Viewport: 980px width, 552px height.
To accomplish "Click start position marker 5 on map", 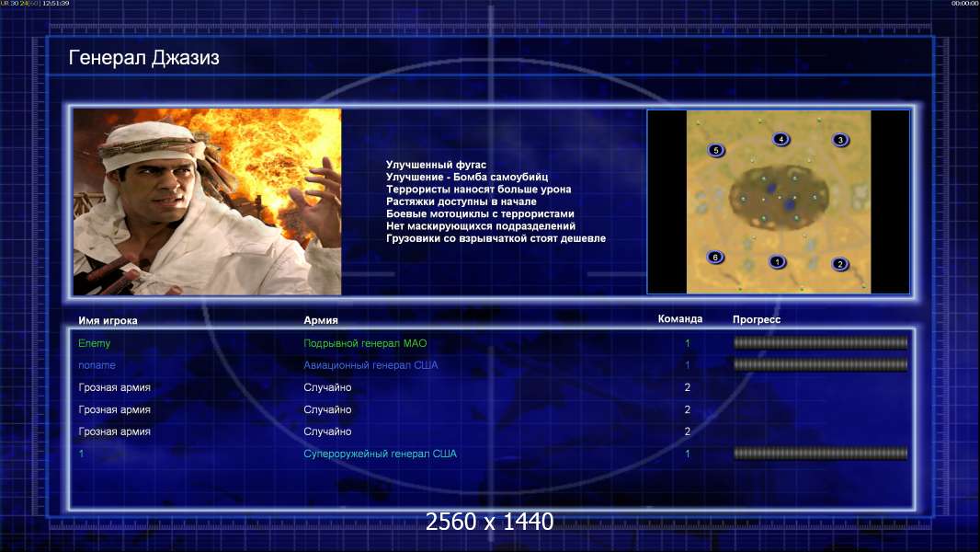I will click(716, 150).
